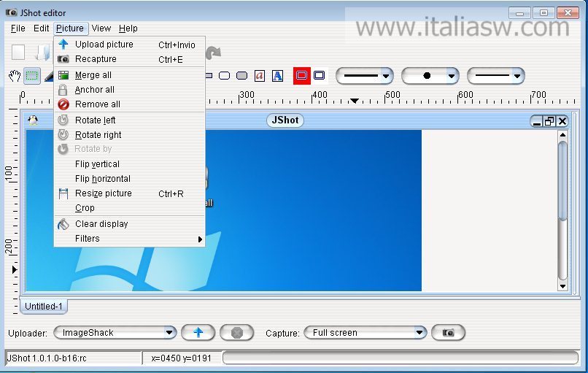Click the horizontal ruler position marker

click(x=355, y=101)
